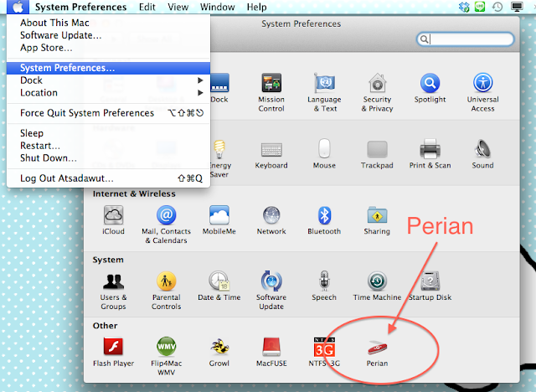The width and height of the screenshot is (536, 392).
Task: Open Startup Disk preferences
Action: (430, 281)
